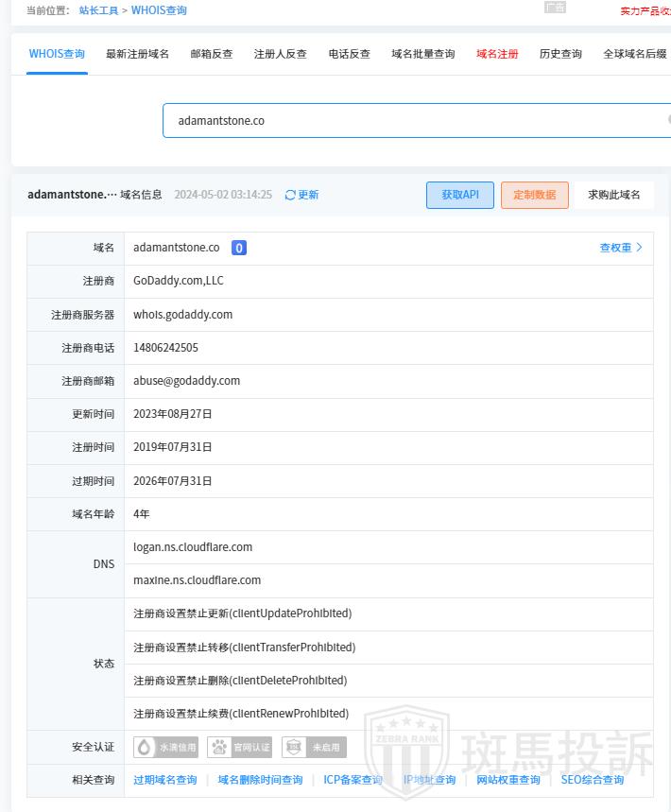Open 站长工具 breadcrumb link
The height and width of the screenshot is (812, 671).
pyautogui.click(x=98, y=10)
